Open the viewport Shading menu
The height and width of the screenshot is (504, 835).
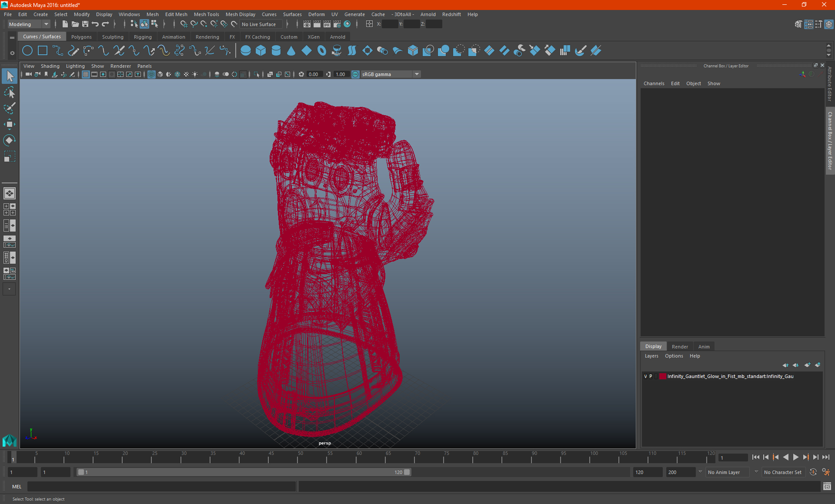50,66
